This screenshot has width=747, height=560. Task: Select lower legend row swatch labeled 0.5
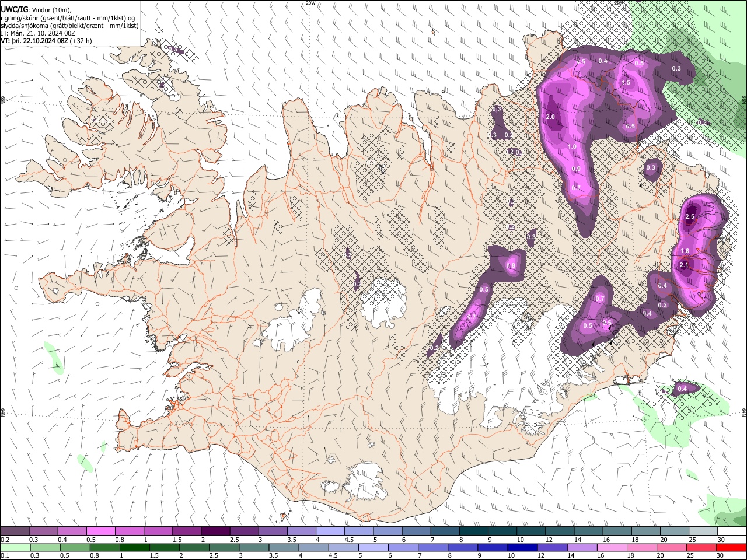(75, 548)
